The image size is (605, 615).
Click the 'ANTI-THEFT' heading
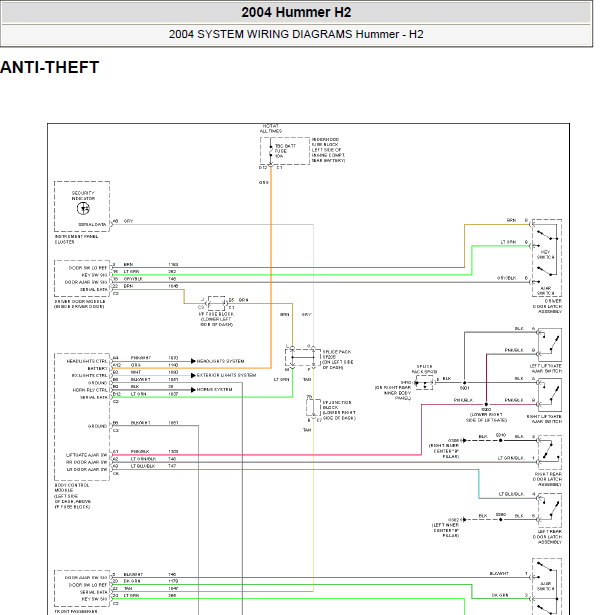(x=49, y=67)
